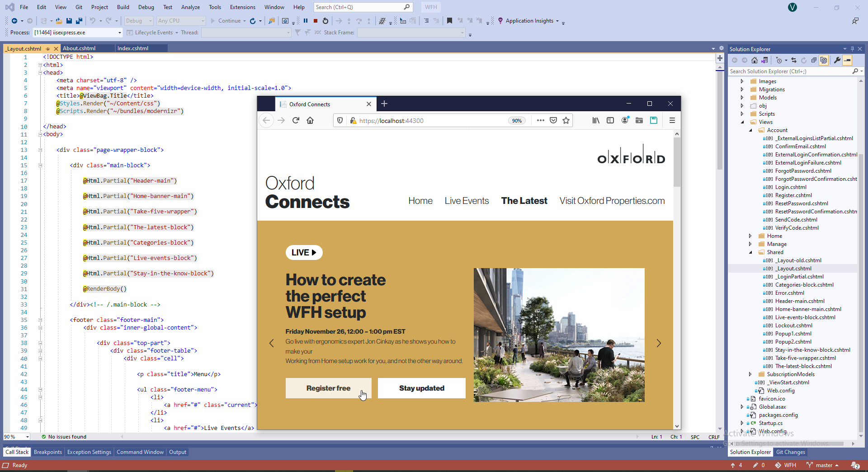868x472 pixels.
Task: Toggle Show All Files in Solution Explorer
Action: (x=824, y=60)
